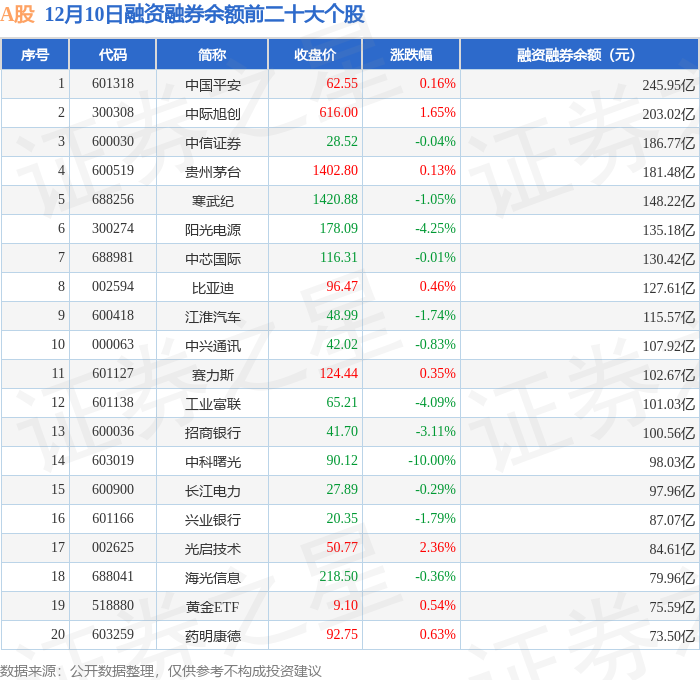Select stock code 300308
This screenshot has height=680, width=700.
[x=113, y=113]
